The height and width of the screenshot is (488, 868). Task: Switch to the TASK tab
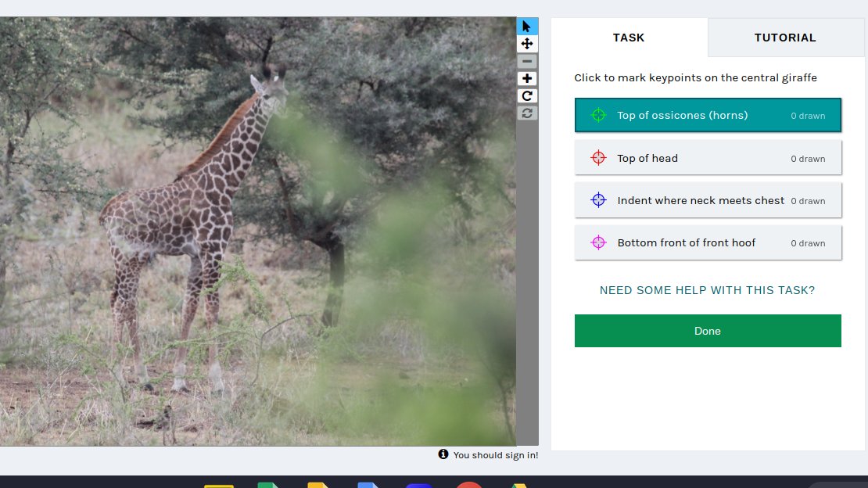tap(629, 37)
